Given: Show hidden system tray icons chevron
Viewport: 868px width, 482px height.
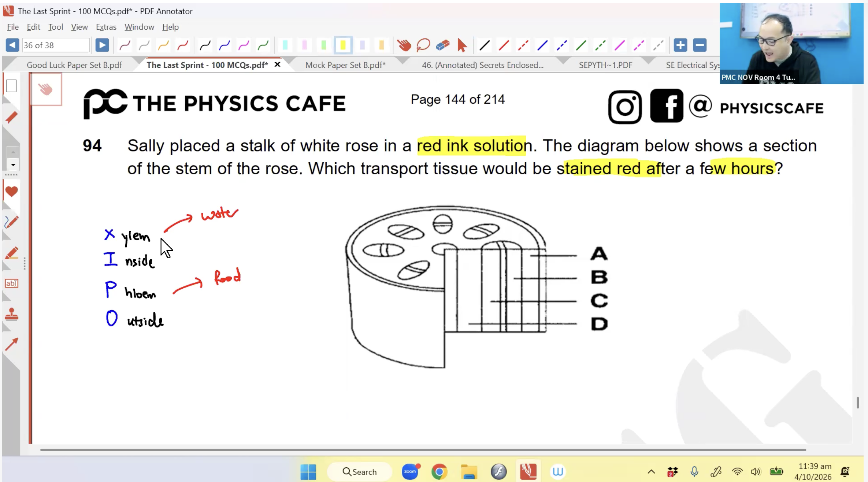Looking at the screenshot, I should click(x=651, y=472).
